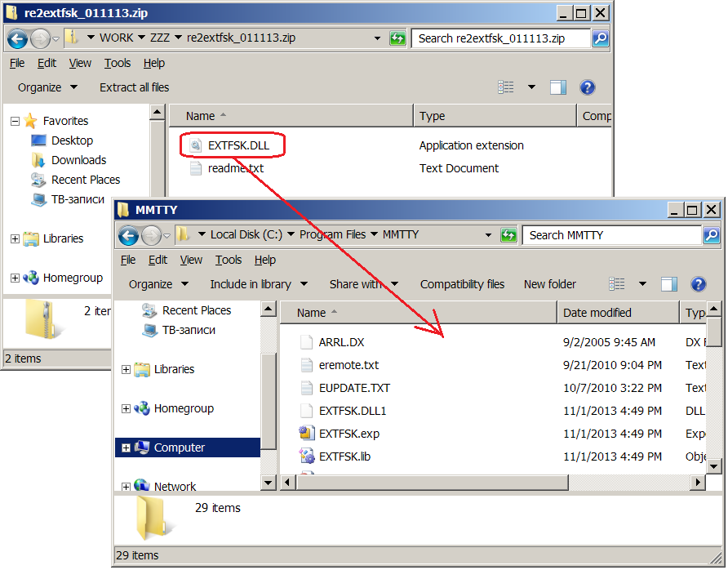
Task: Select the EXTFSK.exp file icon
Action: (x=306, y=434)
